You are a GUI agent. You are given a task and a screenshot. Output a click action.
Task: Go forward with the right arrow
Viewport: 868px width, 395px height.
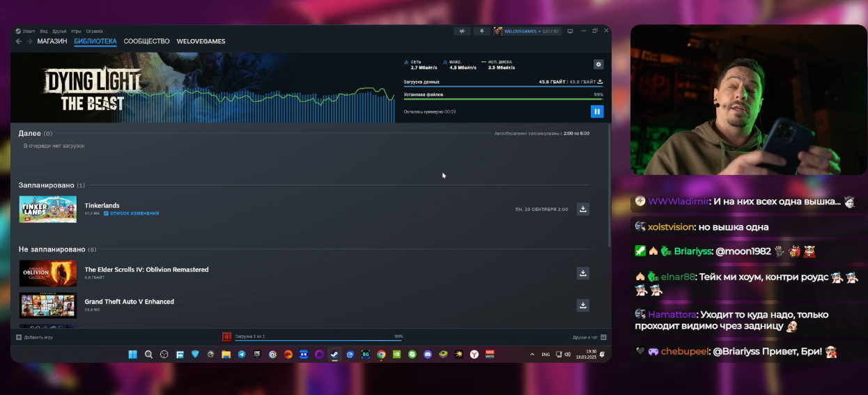(29, 41)
